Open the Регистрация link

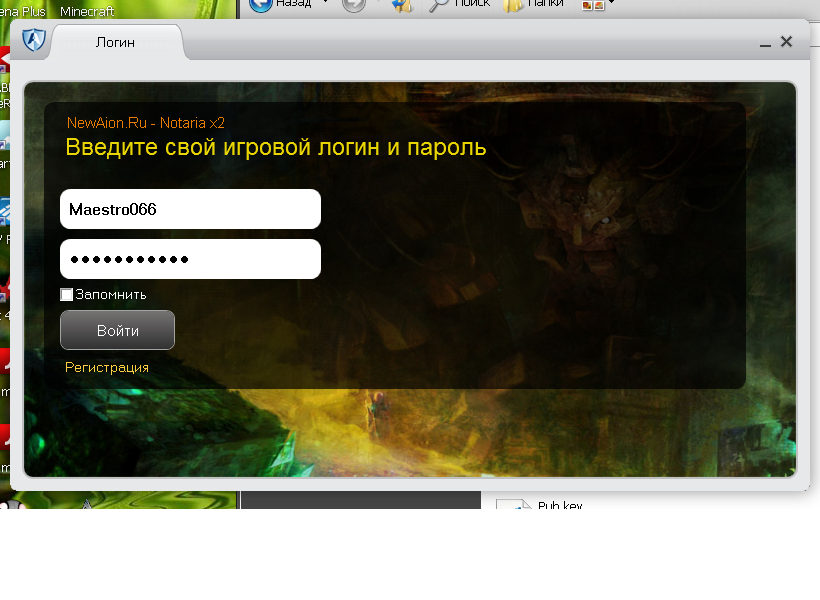point(107,367)
